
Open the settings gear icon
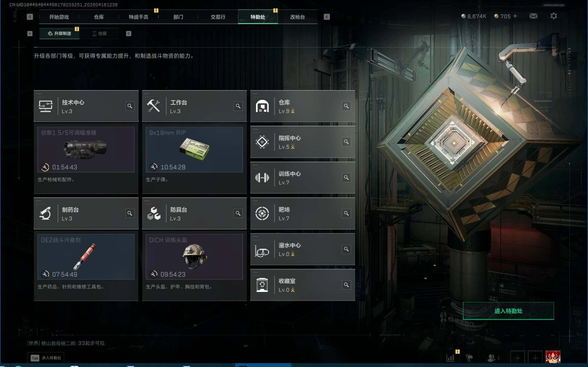click(554, 16)
